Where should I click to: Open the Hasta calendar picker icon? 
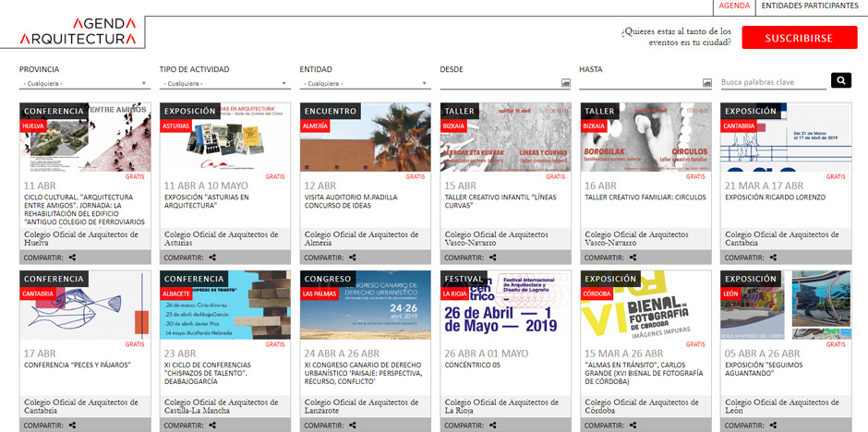(x=707, y=83)
